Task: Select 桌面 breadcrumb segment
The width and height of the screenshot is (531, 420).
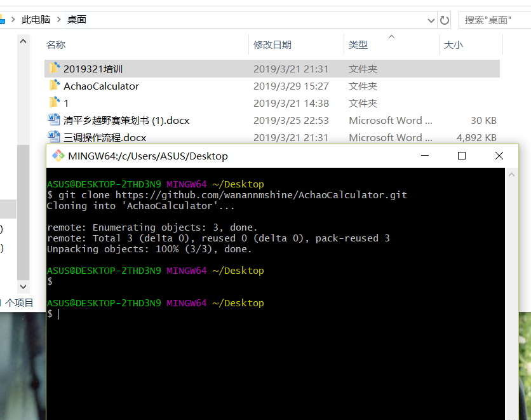Action: (76, 19)
